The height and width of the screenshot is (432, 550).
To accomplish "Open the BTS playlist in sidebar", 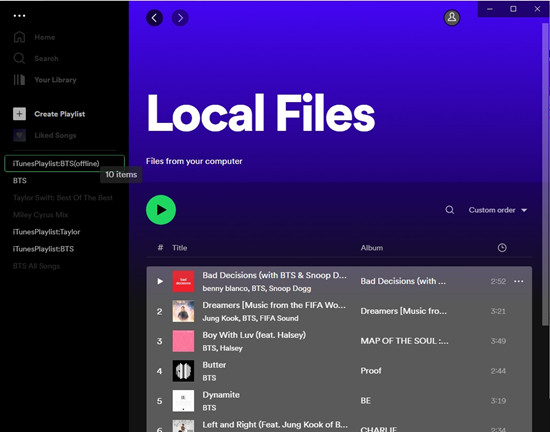I will [20, 181].
